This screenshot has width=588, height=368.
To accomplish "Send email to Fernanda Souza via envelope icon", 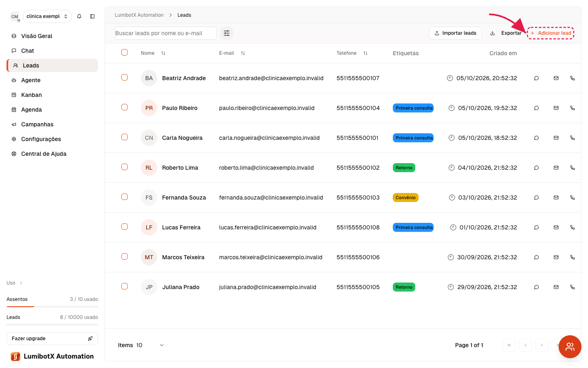I will [x=556, y=197].
